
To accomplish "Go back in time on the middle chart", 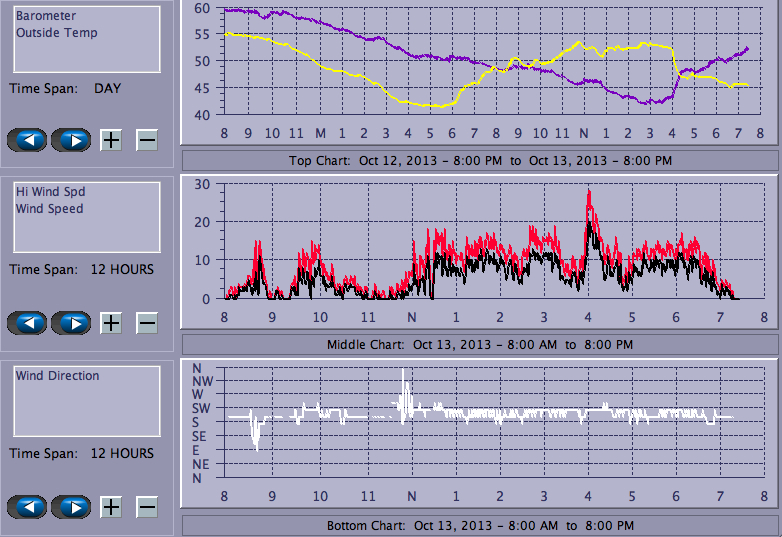I will coord(27,323).
